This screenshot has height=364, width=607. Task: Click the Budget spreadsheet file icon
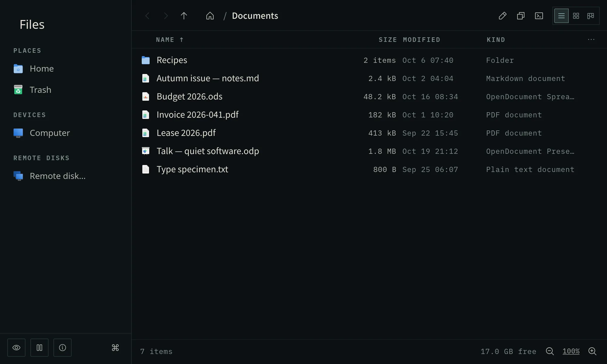pos(146,96)
